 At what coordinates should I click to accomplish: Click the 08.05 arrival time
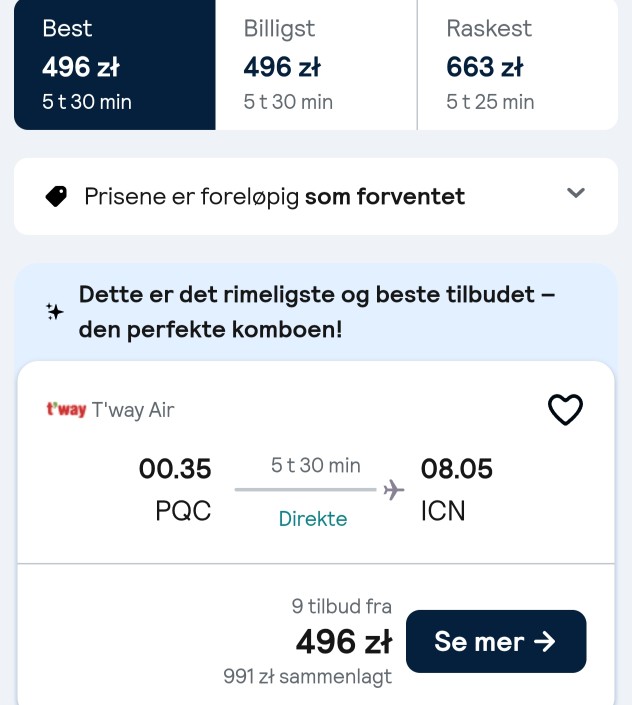(x=457, y=469)
